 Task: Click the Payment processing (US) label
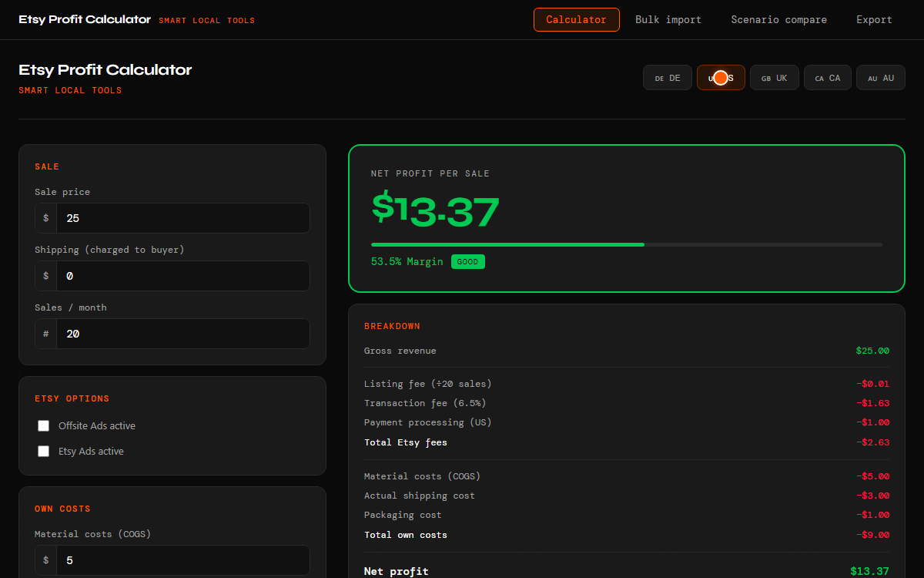(428, 422)
